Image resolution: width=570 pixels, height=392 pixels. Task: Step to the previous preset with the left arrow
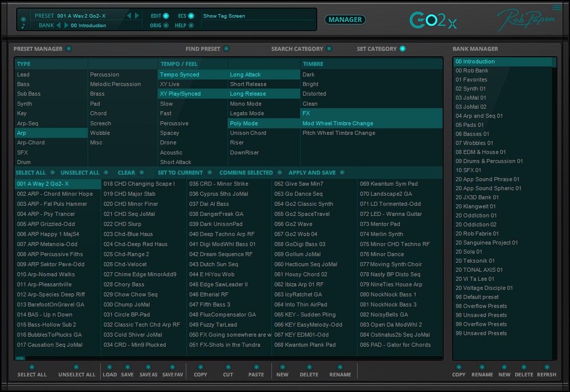click(129, 16)
